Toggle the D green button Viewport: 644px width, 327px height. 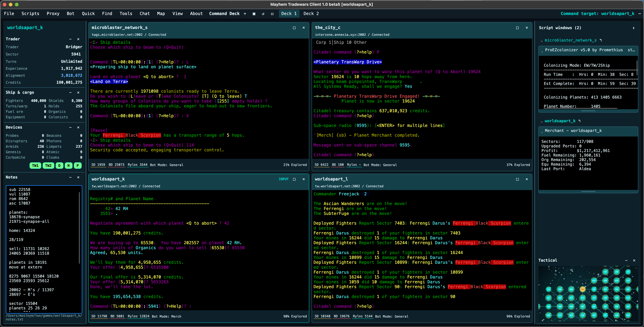point(59,165)
